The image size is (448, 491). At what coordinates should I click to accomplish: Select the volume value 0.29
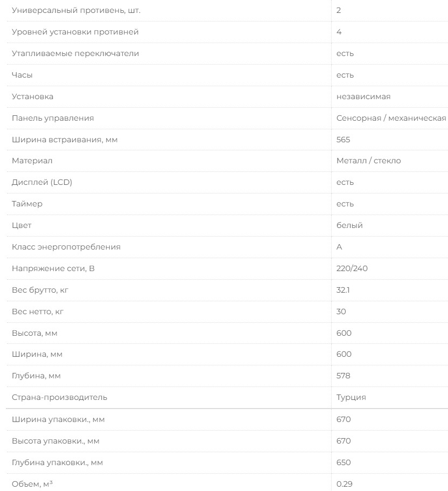pyautogui.click(x=344, y=484)
